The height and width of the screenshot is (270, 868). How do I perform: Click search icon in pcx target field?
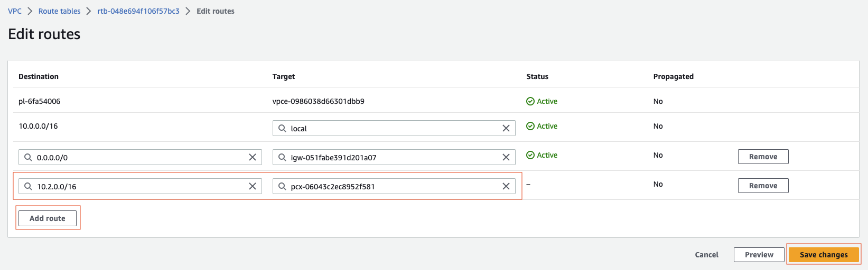click(282, 186)
